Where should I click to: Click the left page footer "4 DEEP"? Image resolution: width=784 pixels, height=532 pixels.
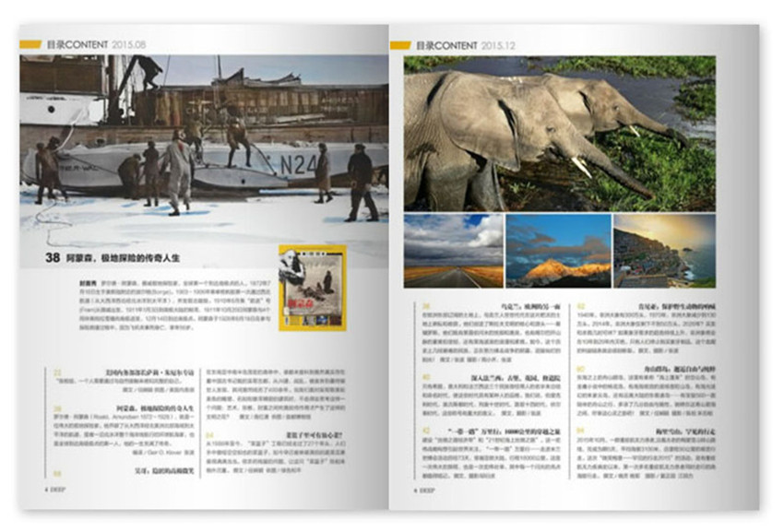click(36, 490)
